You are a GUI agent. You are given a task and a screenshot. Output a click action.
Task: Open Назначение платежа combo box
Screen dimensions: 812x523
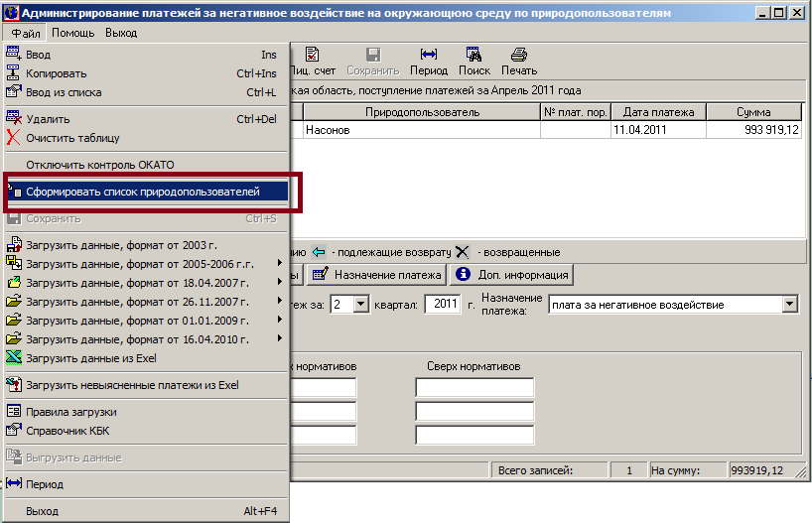(790, 304)
